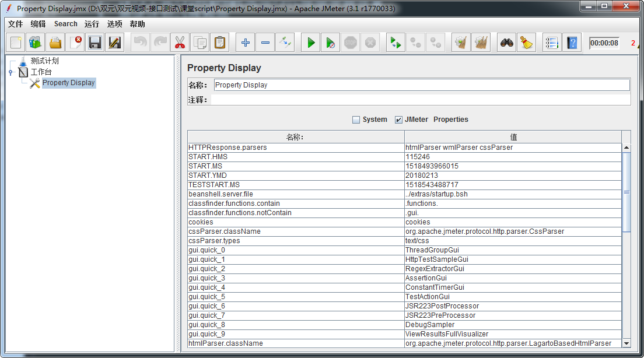Click gui.quick_3 property name

pyautogui.click(x=296, y=278)
